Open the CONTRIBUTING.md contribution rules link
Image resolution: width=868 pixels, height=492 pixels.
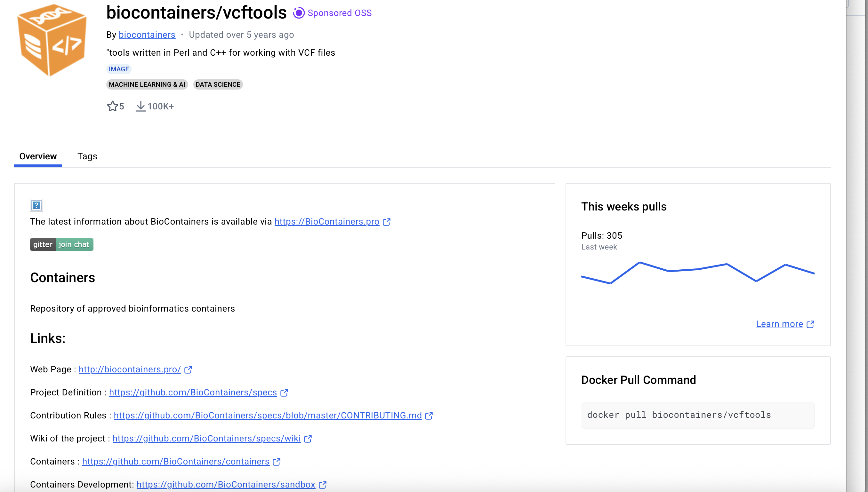[x=267, y=415]
